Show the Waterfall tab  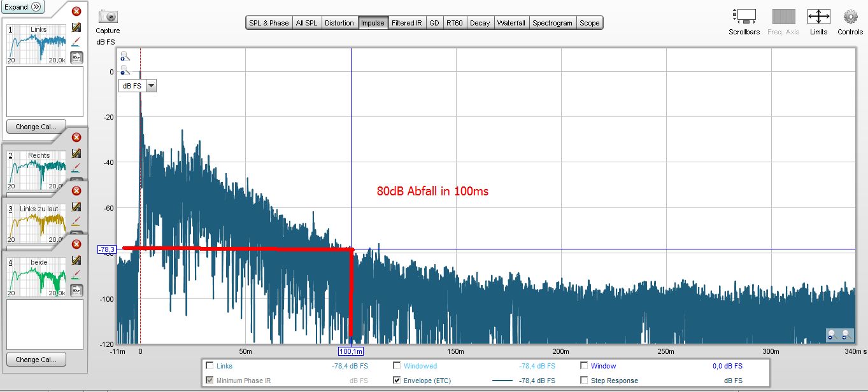(511, 23)
